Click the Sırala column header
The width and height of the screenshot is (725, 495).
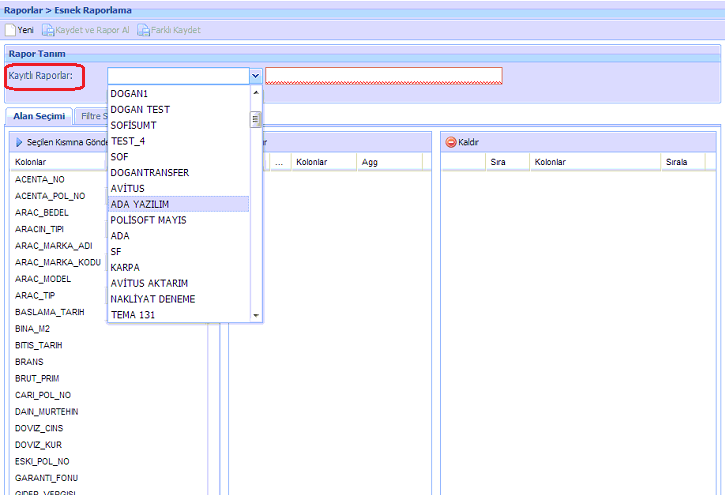click(x=676, y=161)
